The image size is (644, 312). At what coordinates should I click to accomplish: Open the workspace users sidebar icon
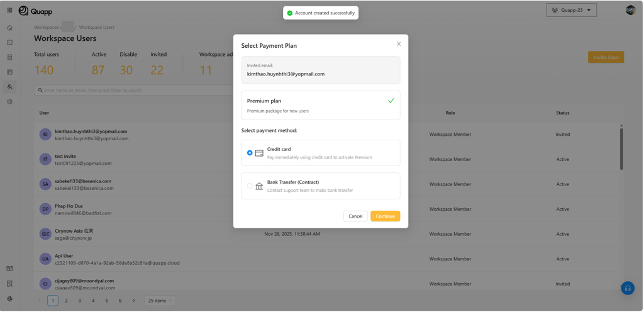click(x=10, y=87)
